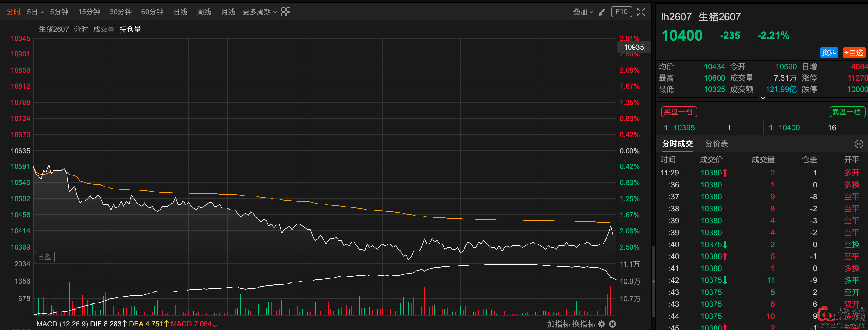The width and height of the screenshot is (868, 330).
Task: Open the 5日 period dropdown
Action: click(x=36, y=12)
